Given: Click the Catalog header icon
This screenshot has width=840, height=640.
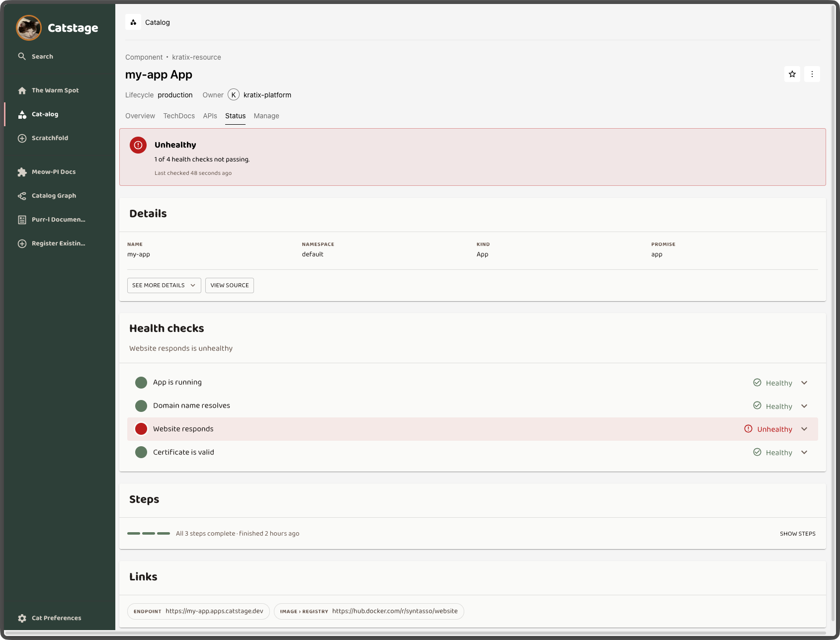Looking at the screenshot, I should point(133,22).
